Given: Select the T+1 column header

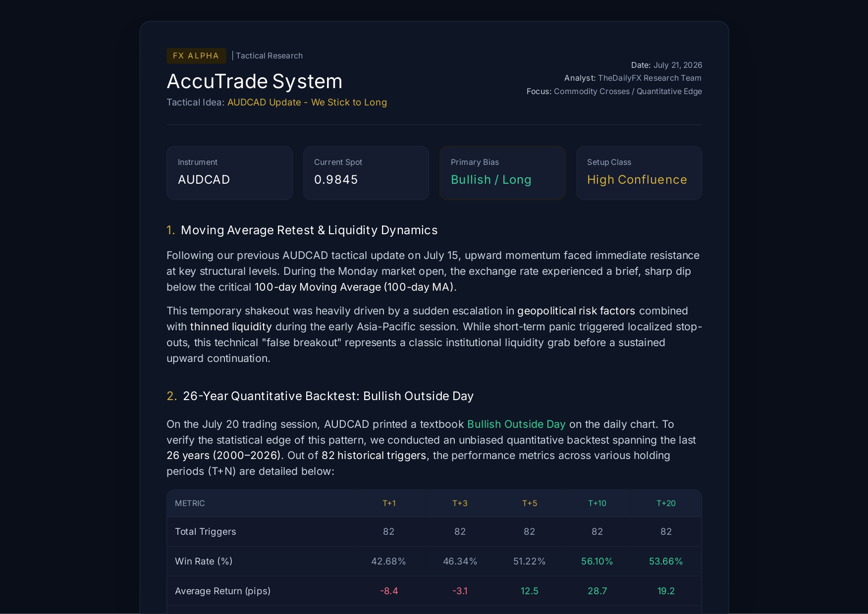Looking at the screenshot, I should coord(389,504).
